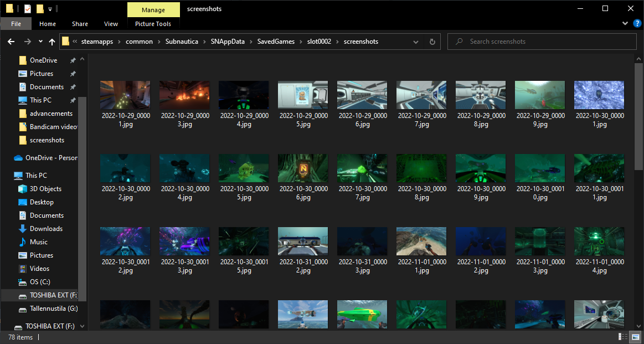Switch to the View ribbon tab

tap(111, 24)
